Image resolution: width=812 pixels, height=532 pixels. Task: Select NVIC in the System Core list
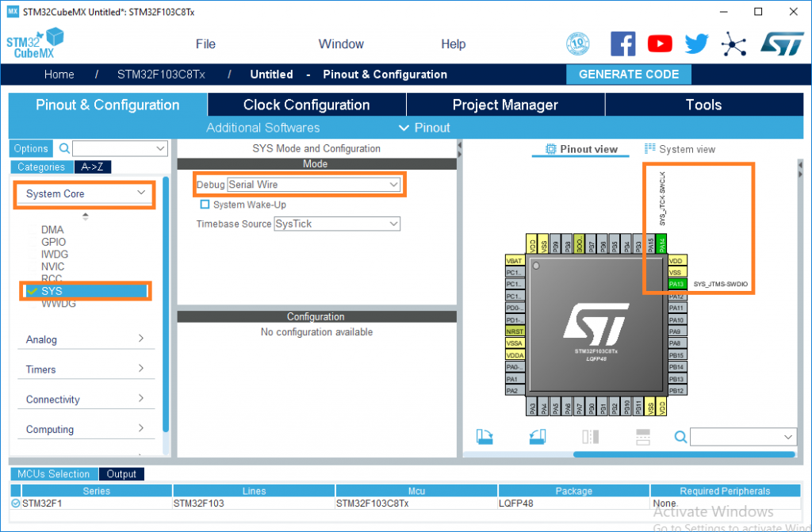[53, 266]
